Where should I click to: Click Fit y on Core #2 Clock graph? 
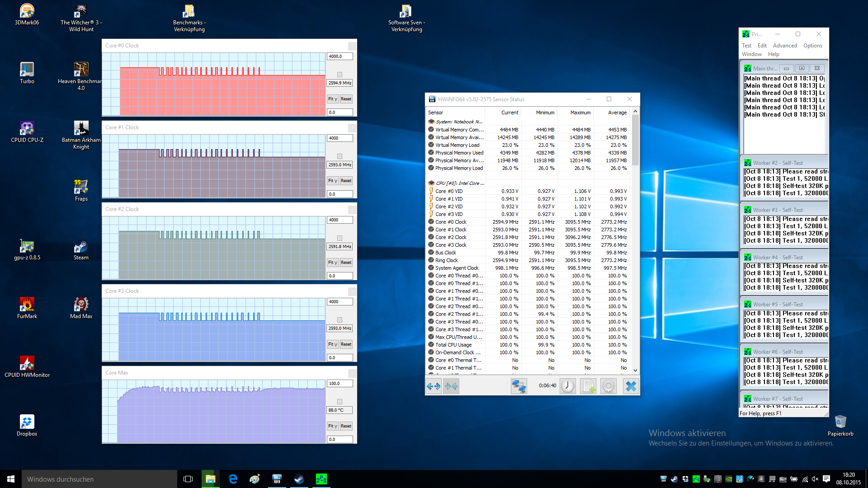coord(333,263)
